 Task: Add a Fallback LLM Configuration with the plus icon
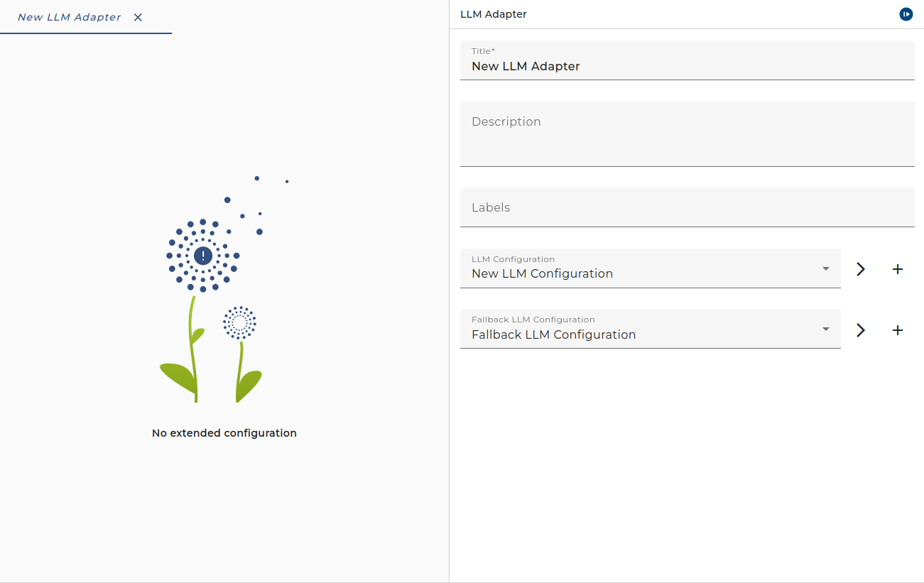[898, 330]
